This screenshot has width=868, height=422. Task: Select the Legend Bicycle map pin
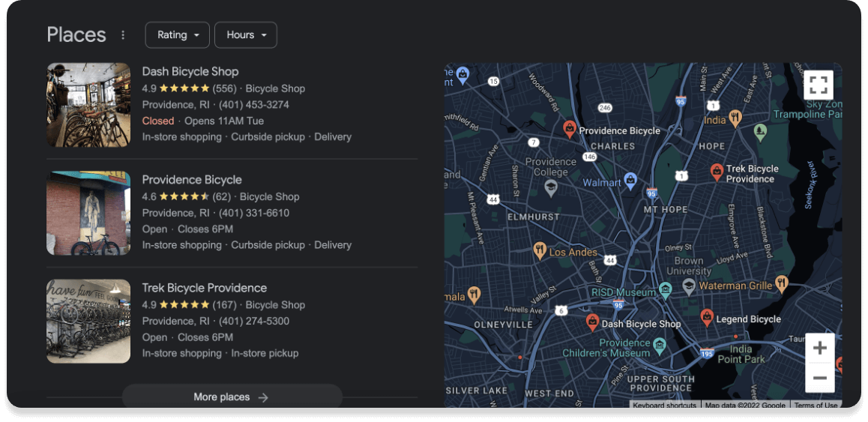pos(706,318)
